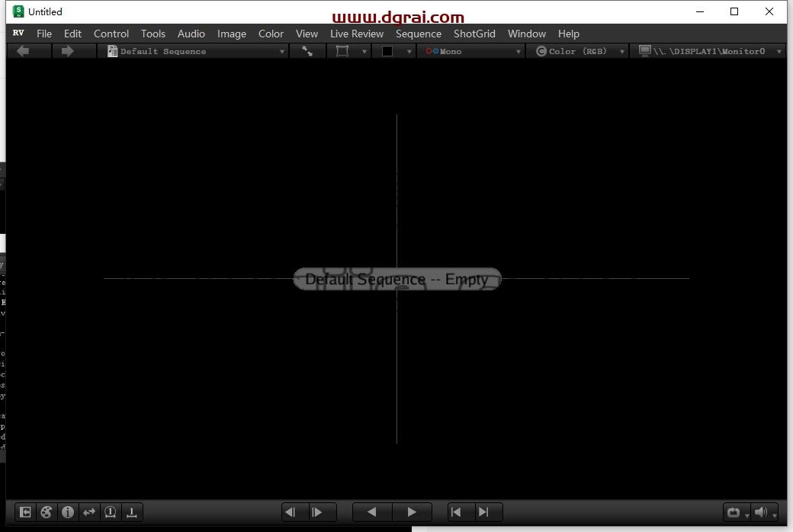
Task: Toggle the loop playback mode icon
Action: 734,512
